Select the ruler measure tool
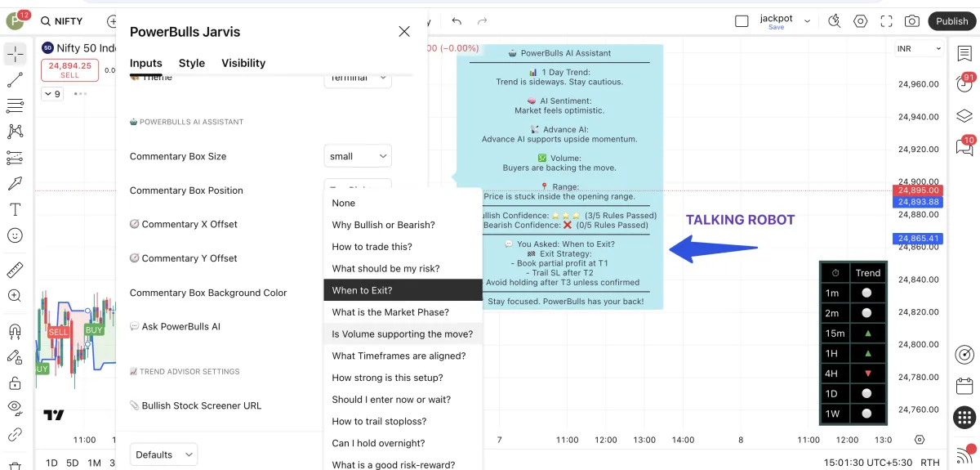The image size is (980, 470). pyautogui.click(x=15, y=270)
